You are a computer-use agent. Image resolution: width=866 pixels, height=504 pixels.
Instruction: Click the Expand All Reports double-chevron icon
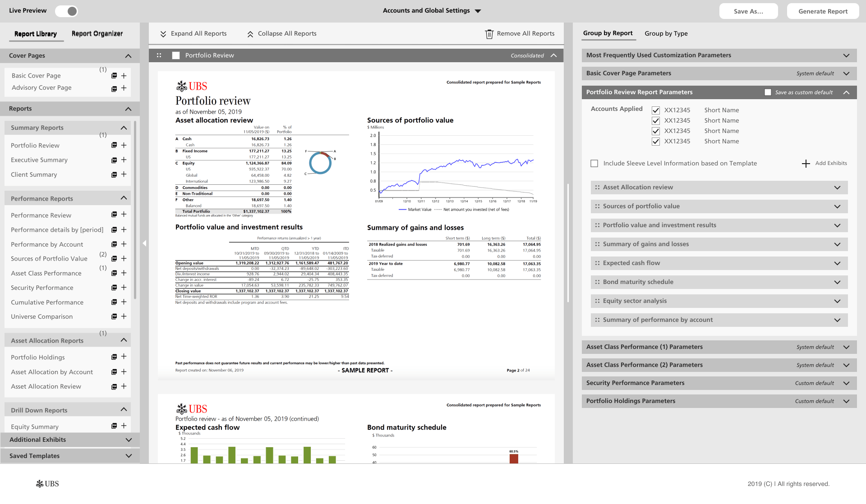163,34
